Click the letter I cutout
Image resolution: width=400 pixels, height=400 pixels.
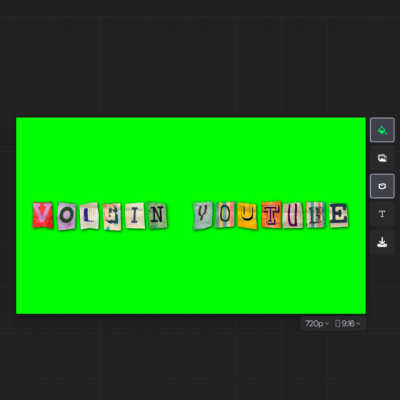tap(135, 216)
